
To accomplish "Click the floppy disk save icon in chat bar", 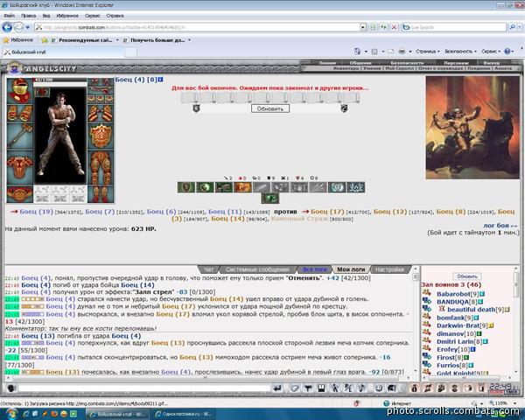I will click(x=321, y=388).
